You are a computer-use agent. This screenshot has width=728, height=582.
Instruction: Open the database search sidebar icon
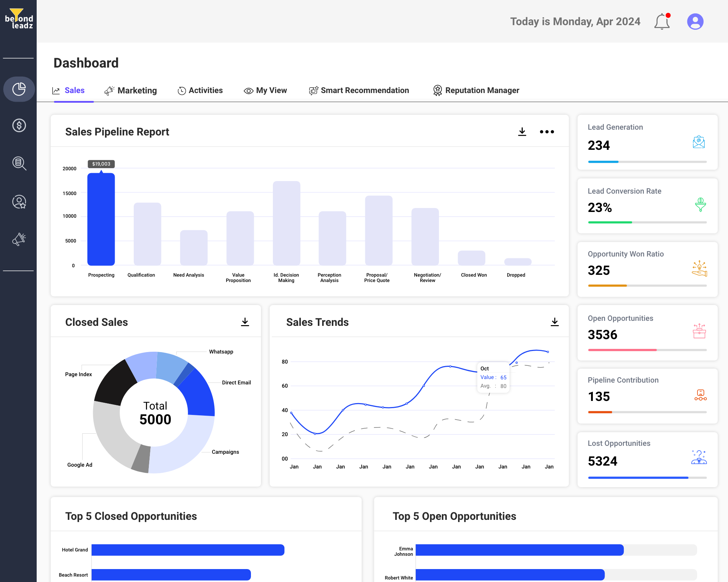click(x=19, y=163)
